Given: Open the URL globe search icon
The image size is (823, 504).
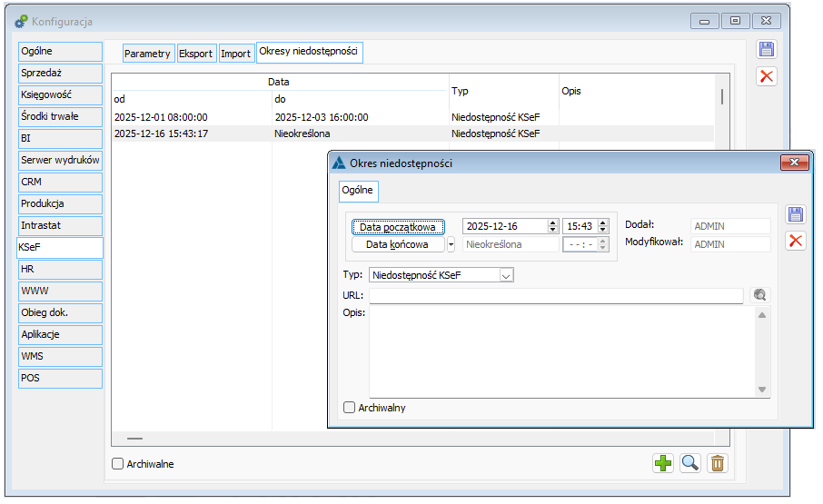Looking at the screenshot, I should click(759, 295).
